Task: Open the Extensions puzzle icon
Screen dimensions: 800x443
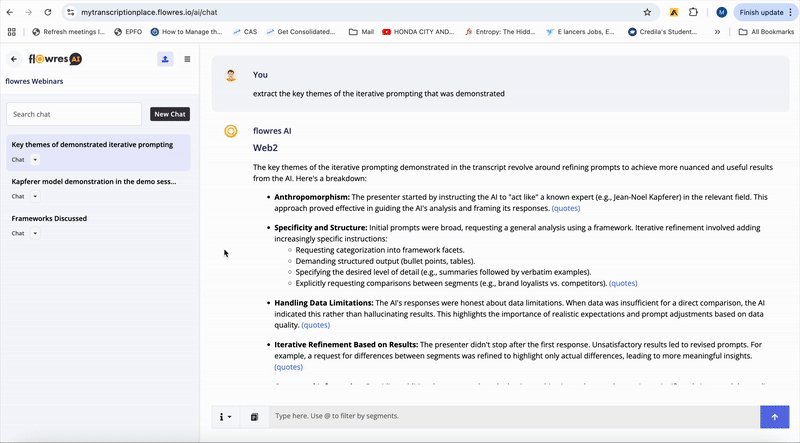Action: 693,12
